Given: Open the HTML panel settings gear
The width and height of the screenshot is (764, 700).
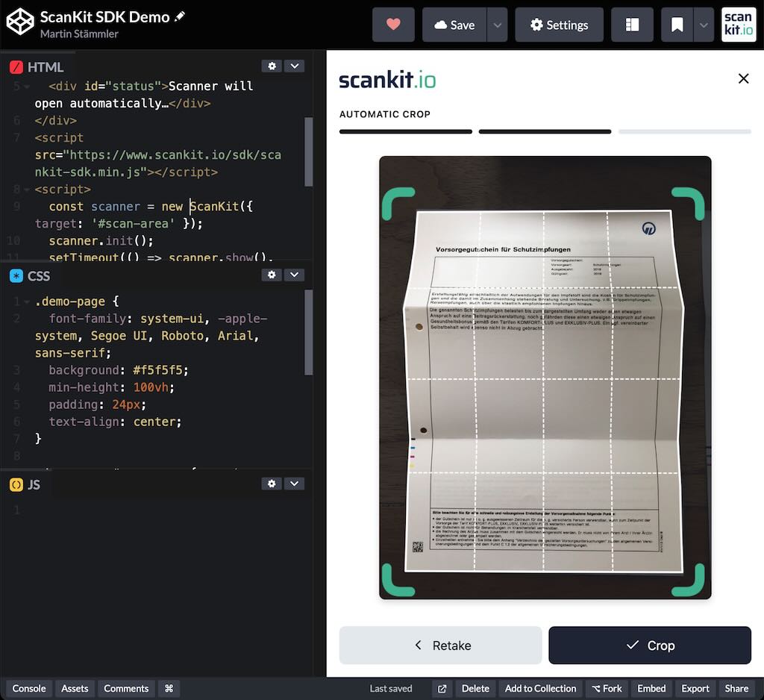Looking at the screenshot, I should [x=272, y=66].
